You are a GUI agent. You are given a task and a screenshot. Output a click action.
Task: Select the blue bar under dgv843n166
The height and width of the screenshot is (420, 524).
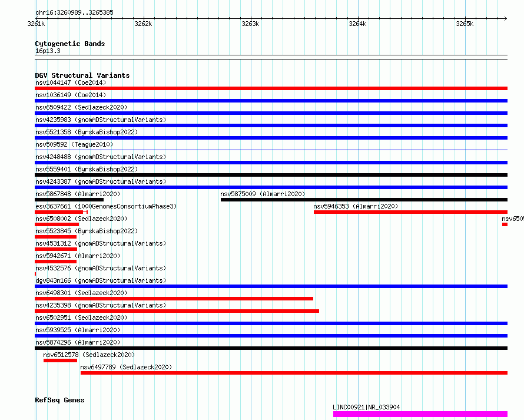271,286
